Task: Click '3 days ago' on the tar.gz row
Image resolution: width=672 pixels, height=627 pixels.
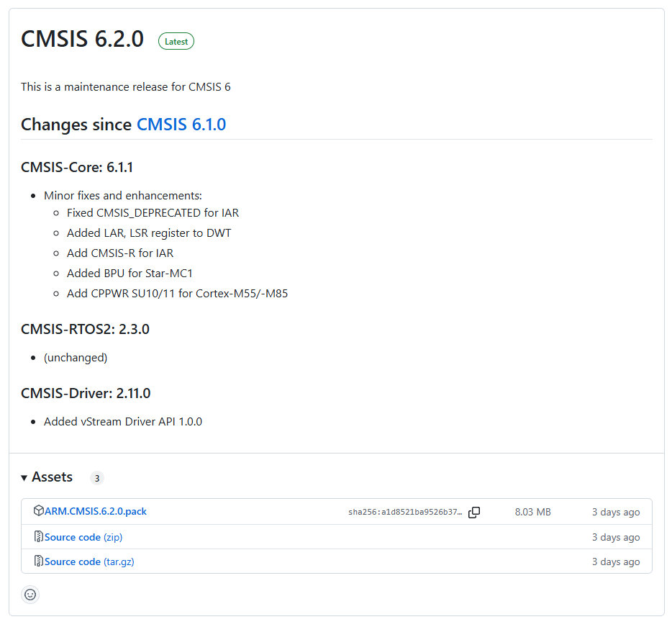Action: [616, 561]
